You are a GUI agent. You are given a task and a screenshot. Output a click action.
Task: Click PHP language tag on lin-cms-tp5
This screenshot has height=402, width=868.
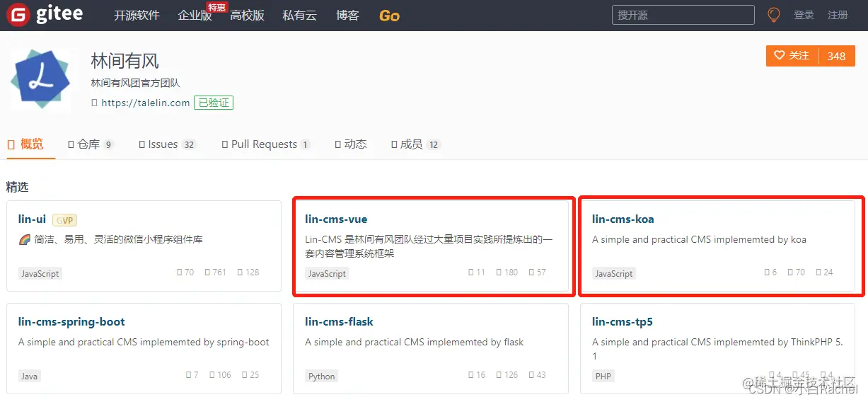[603, 376]
